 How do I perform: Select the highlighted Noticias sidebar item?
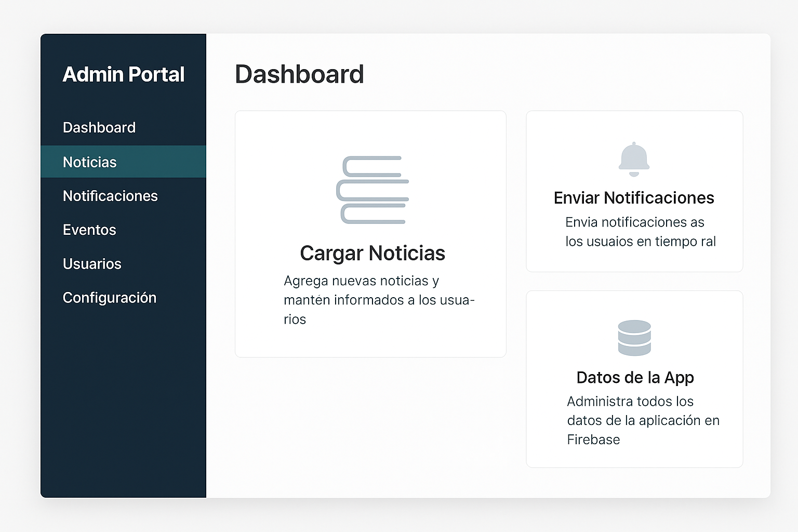90,162
